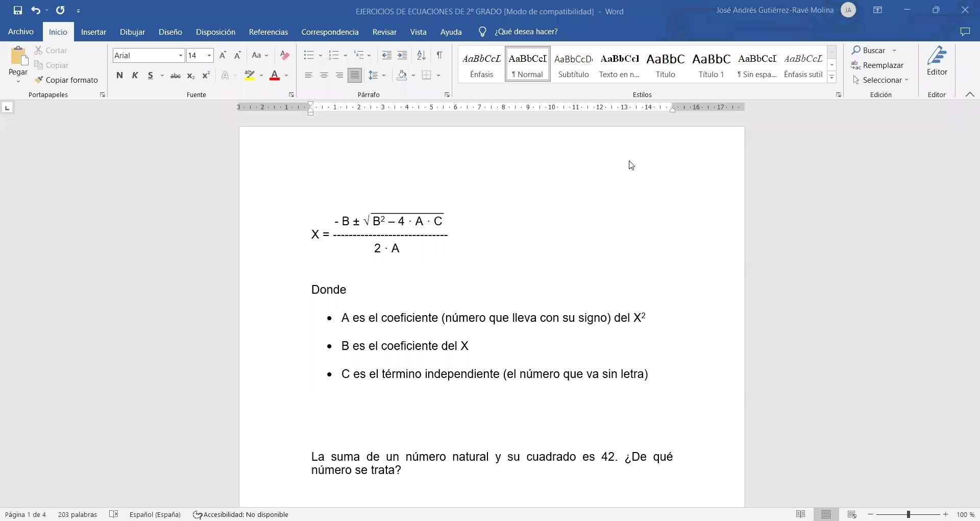Apply the yellow text highlight color
This screenshot has width=980, height=521.
249,76
